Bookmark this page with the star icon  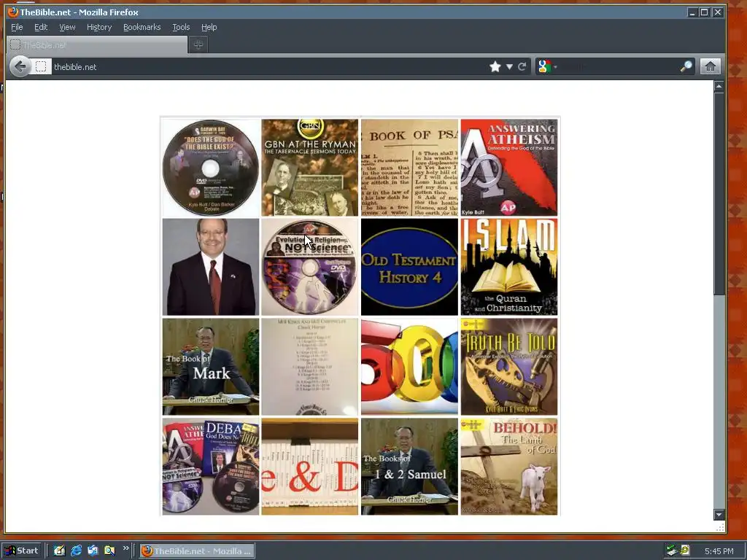[x=495, y=66]
